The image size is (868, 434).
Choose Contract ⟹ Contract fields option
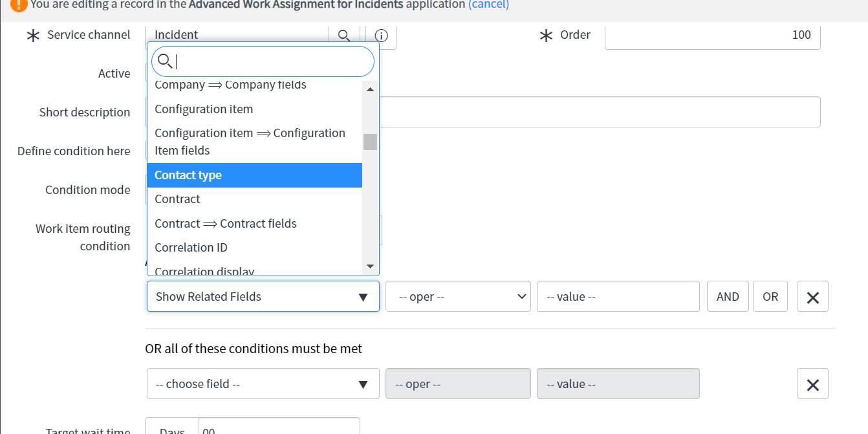[255, 224]
